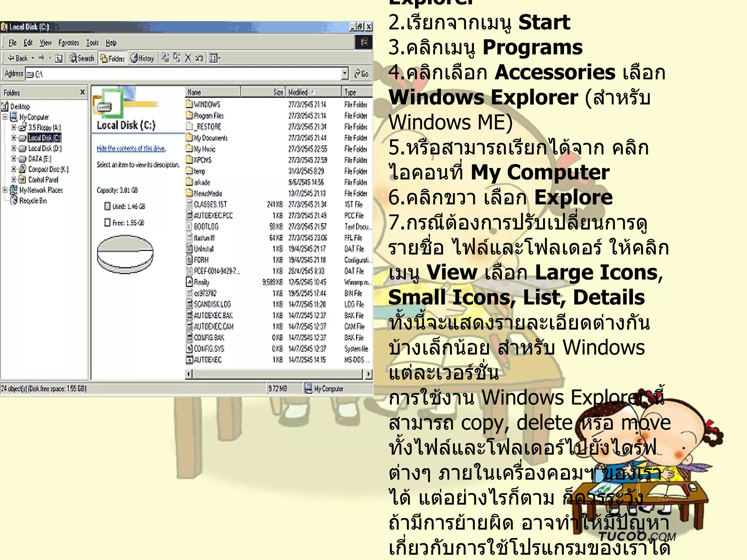The height and width of the screenshot is (560, 747).
Task: Click the Undo toolbar icon
Action: click(x=199, y=58)
